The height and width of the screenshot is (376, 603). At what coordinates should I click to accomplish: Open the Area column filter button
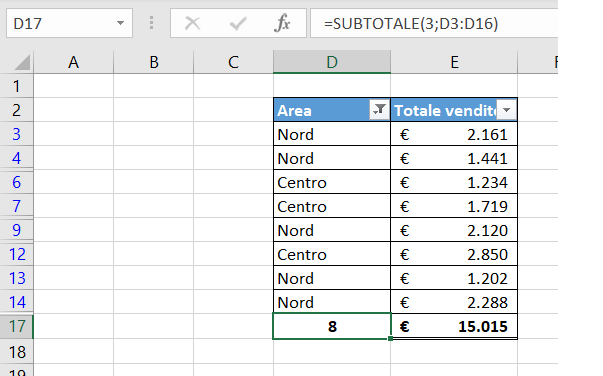(x=379, y=110)
